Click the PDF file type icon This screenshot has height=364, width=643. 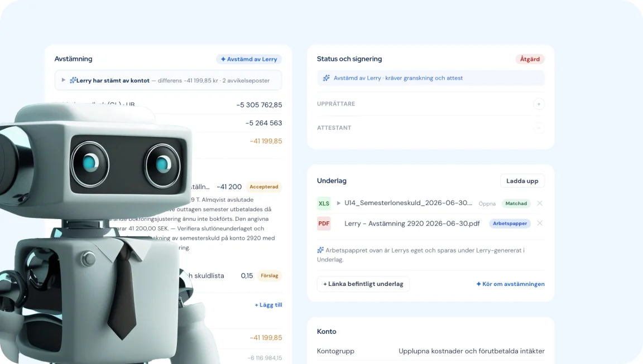(x=324, y=224)
